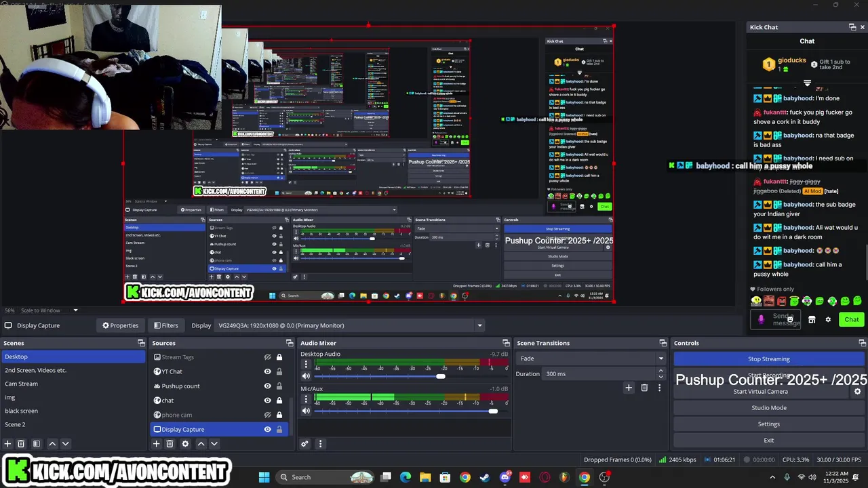Viewport: 868px width, 488px height.
Task: Open the Windows Start menu
Action: click(264, 477)
